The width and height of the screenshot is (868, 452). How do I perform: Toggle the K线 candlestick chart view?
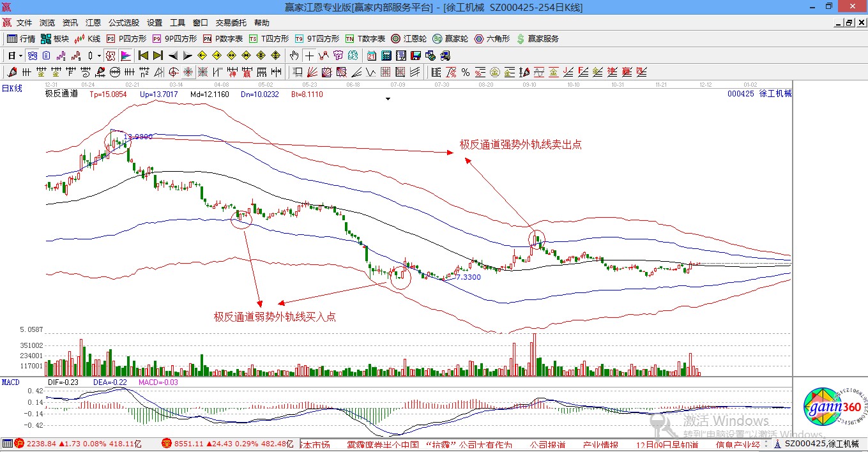coord(88,39)
